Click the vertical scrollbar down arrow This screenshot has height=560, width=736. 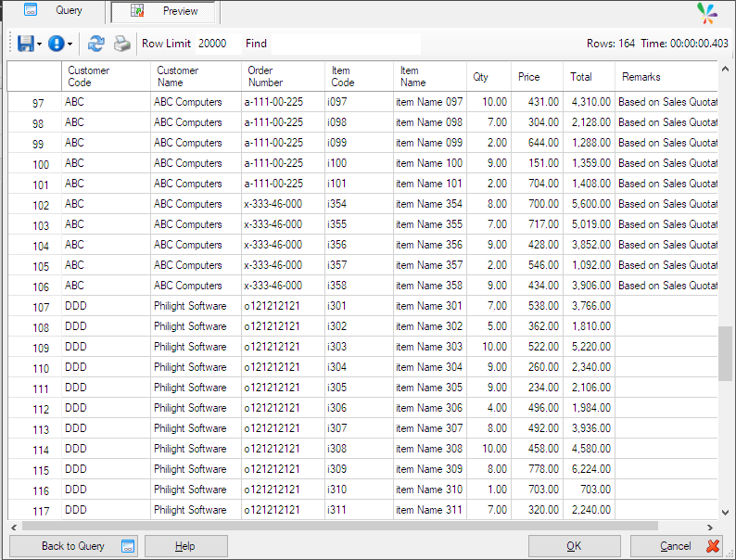pyautogui.click(x=725, y=512)
